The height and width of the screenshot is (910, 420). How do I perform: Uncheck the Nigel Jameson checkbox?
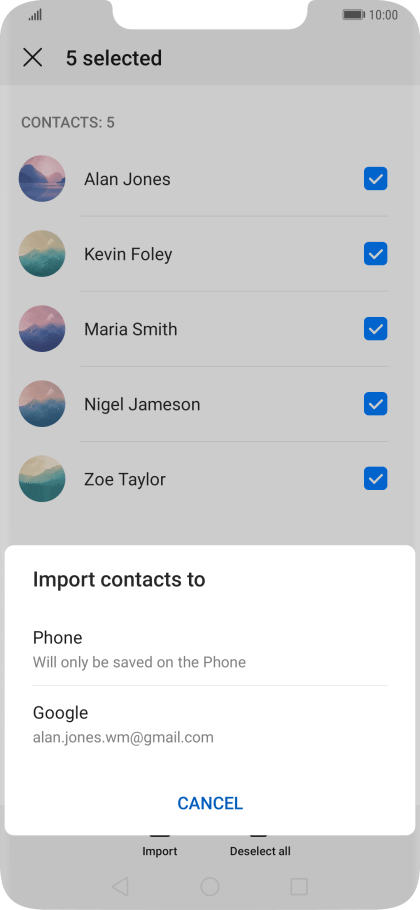pyautogui.click(x=375, y=403)
